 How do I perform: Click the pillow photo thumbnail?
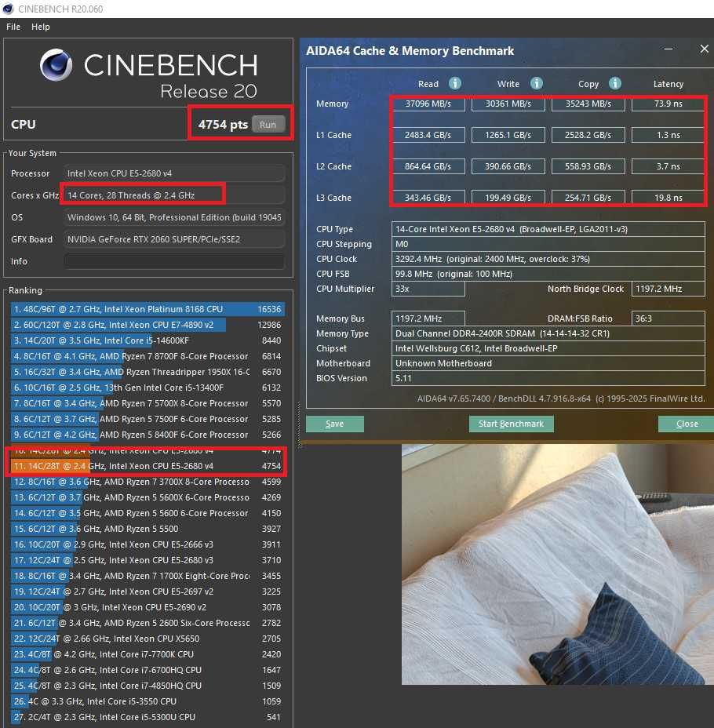pyautogui.click(x=558, y=564)
